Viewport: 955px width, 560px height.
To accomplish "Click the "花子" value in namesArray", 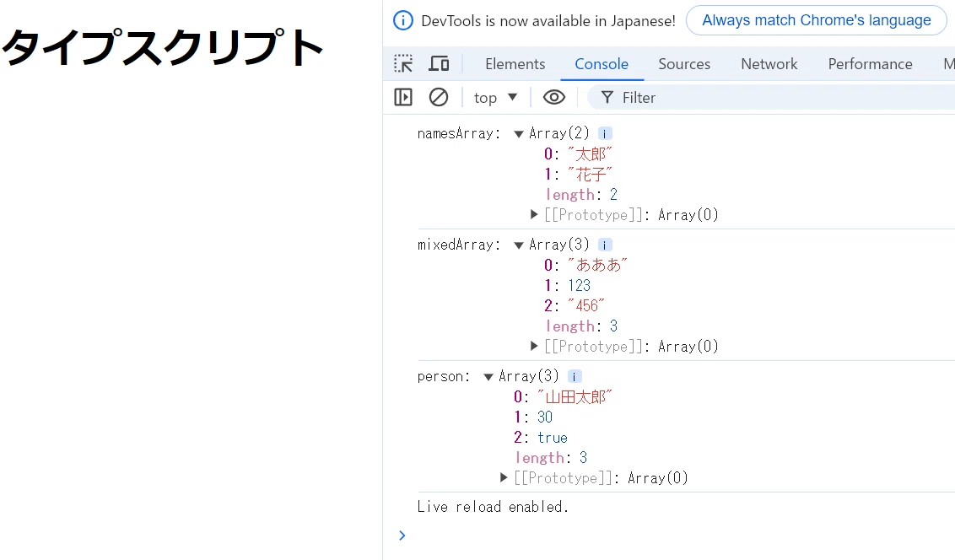I will pyautogui.click(x=591, y=175).
